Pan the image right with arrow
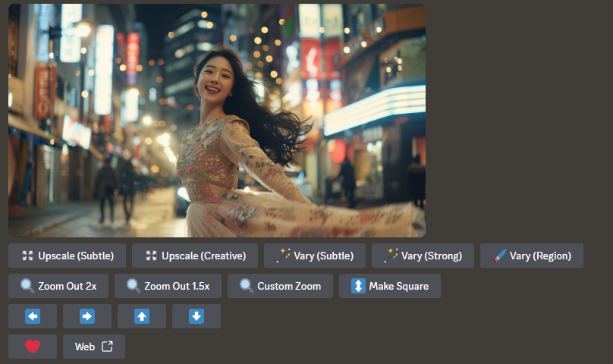The width and height of the screenshot is (613, 364). click(x=87, y=316)
